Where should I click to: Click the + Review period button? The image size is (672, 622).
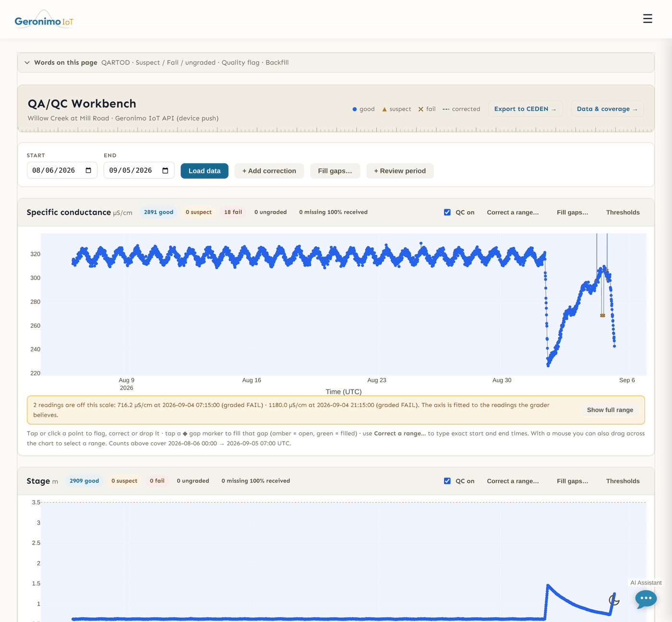(x=400, y=171)
